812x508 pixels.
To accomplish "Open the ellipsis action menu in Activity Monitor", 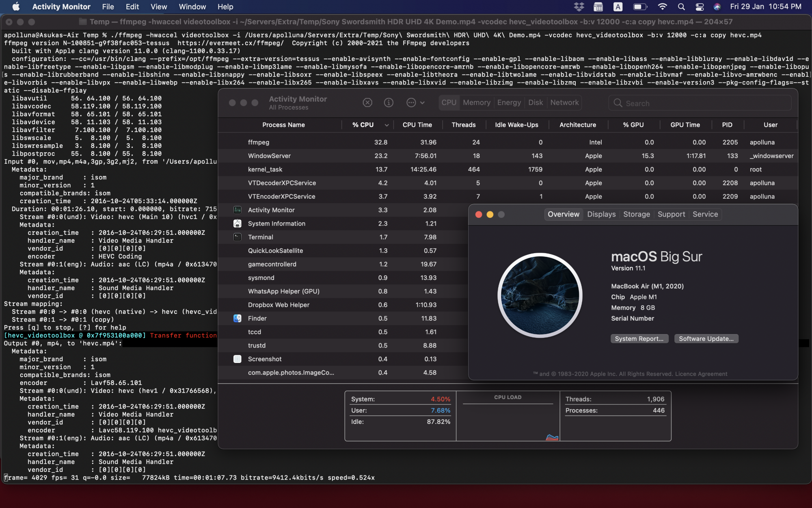I will point(415,102).
